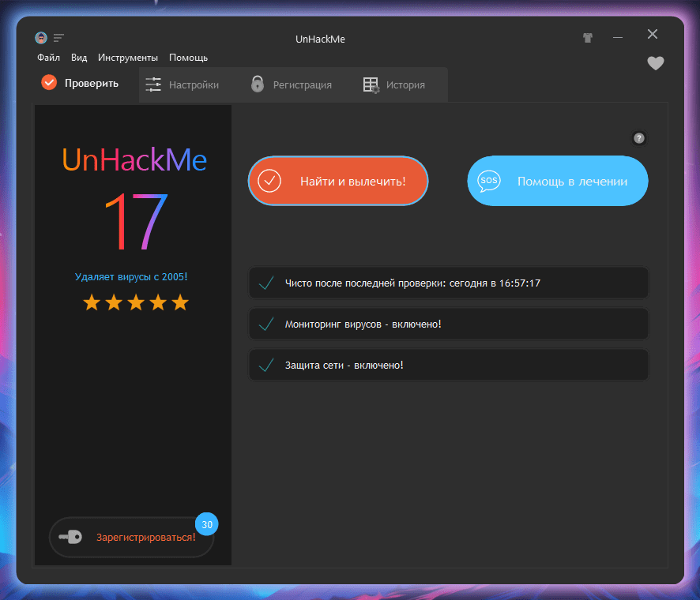Open the hamburger lines menu icon

click(x=59, y=38)
